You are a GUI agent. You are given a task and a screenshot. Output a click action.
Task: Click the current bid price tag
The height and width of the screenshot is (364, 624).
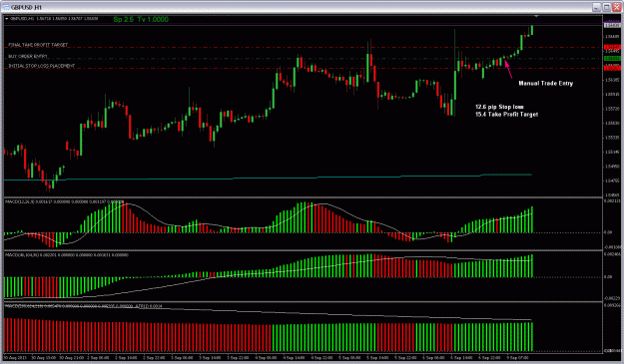point(612,25)
